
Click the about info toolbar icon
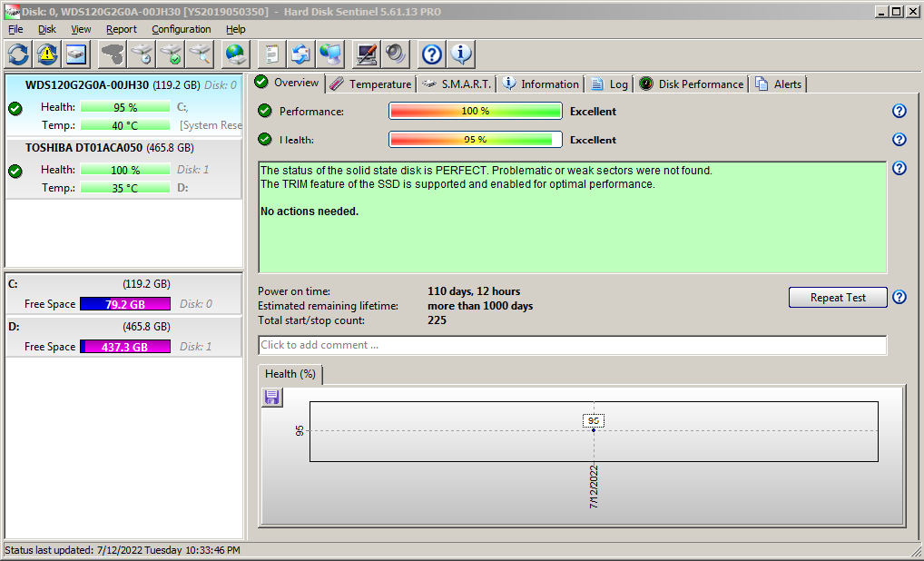(x=461, y=54)
